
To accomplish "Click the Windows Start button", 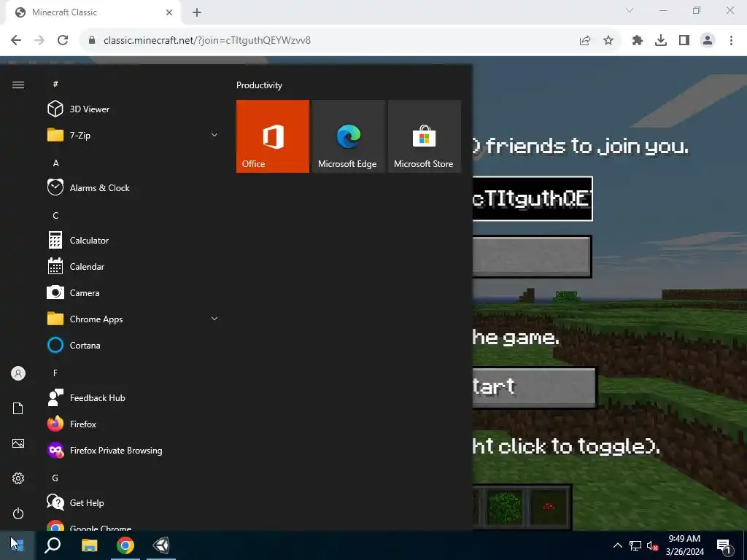I will click(x=18, y=545).
